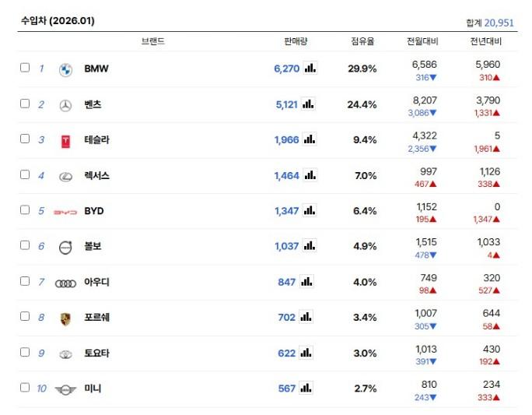Viewport: 532px width, 415px height.
Task: Click the 전월대비 column header
Action: point(422,41)
